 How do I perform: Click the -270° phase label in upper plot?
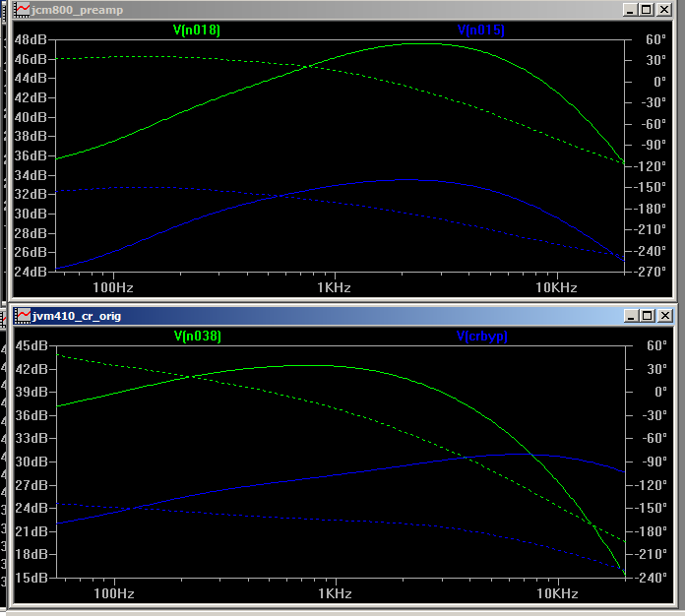pyautogui.click(x=650, y=272)
